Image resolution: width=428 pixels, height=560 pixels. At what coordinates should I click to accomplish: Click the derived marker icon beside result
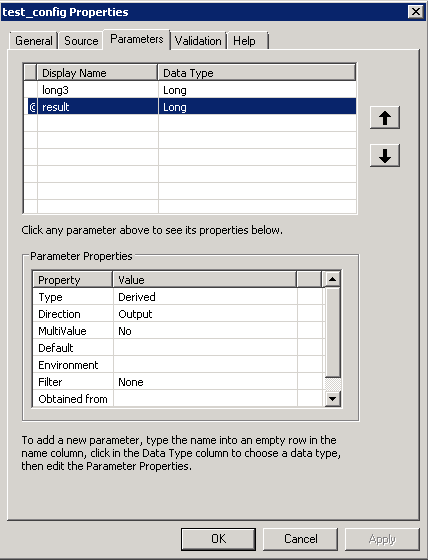click(x=32, y=107)
